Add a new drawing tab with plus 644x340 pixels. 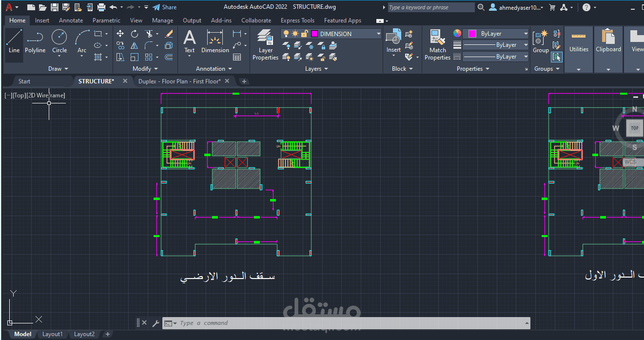(x=244, y=81)
